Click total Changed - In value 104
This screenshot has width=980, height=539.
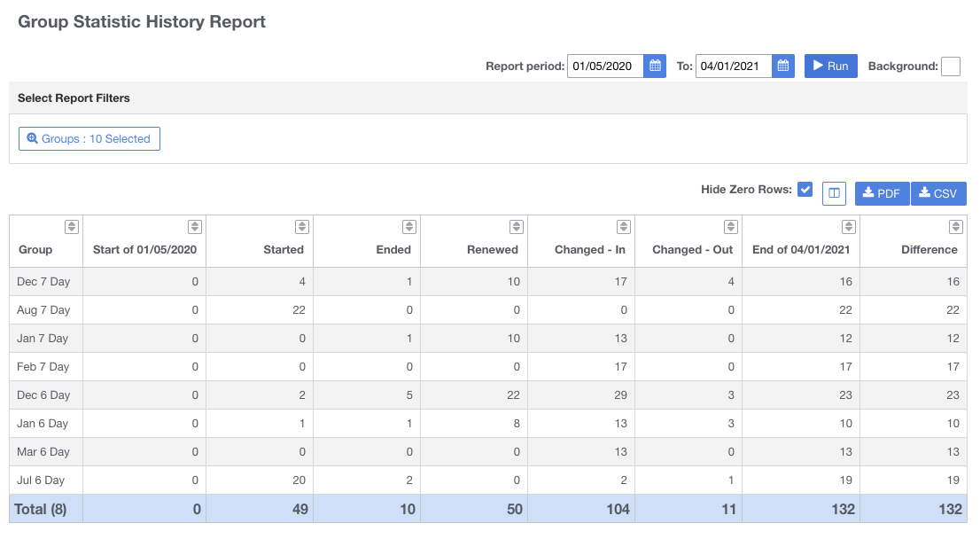(618, 509)
